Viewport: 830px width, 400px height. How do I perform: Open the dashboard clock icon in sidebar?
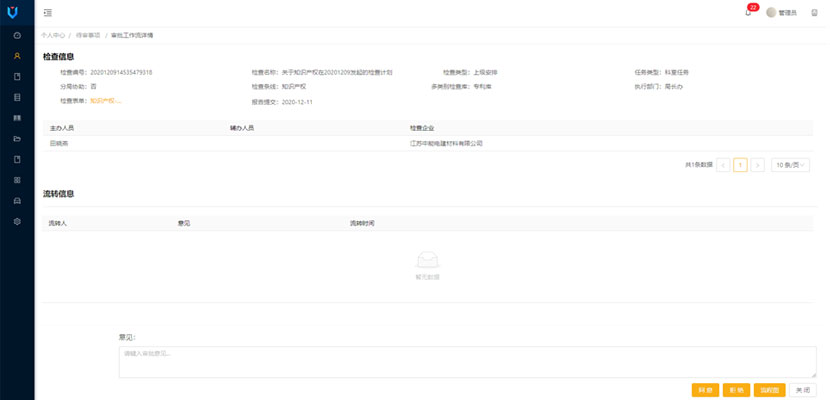point(17,35)
